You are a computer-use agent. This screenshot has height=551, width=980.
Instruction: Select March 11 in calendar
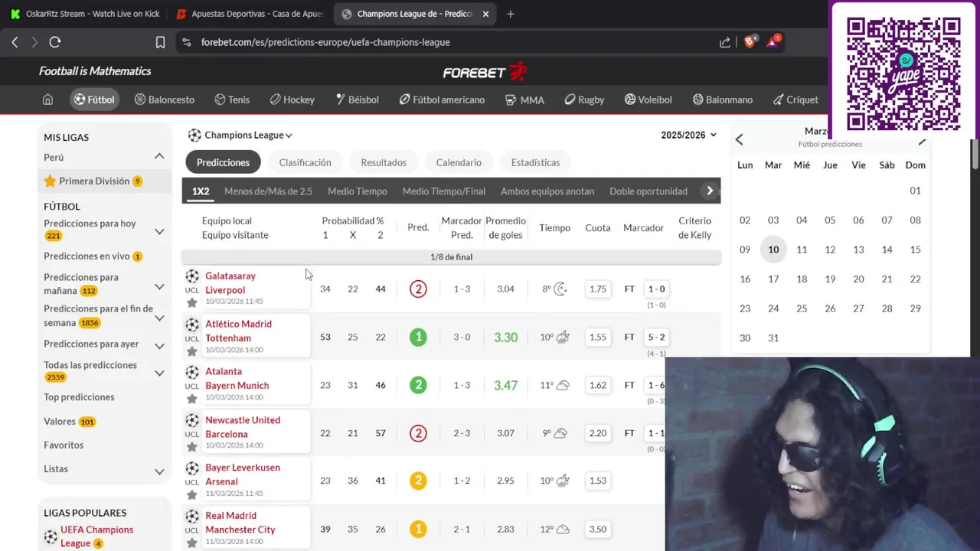click(x=802, y=249)
